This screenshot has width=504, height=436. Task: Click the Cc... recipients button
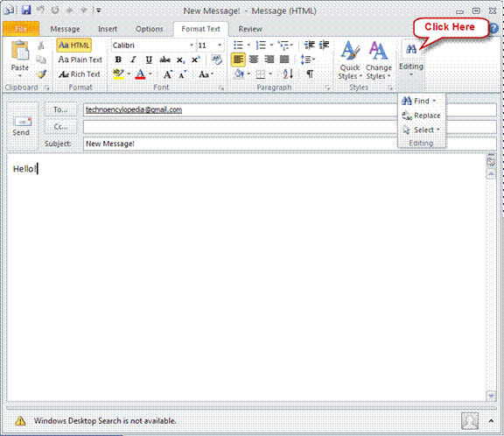[x=60, y=127]
